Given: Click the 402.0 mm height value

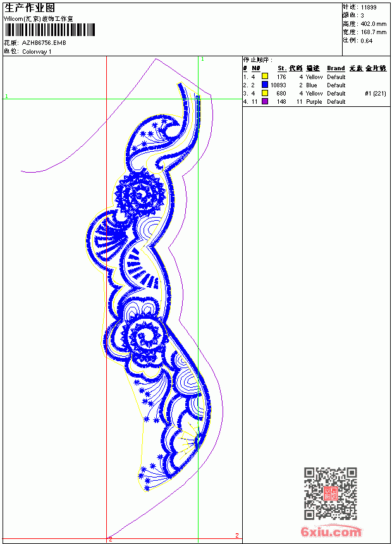Looking at the screenshot, I should click(374, 24).
